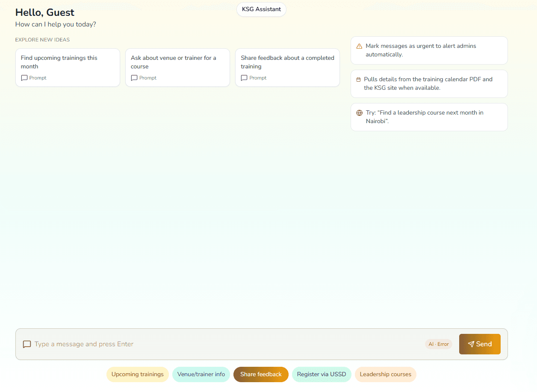Click the Mark messages as urgent tip card
This screenshot has height=392, width=537.
[429, 50]
